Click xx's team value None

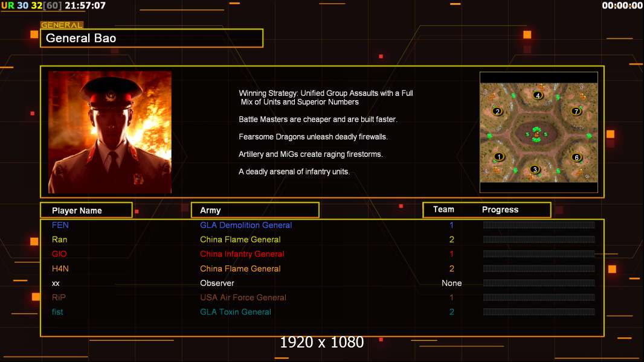(x=451, y=284)
